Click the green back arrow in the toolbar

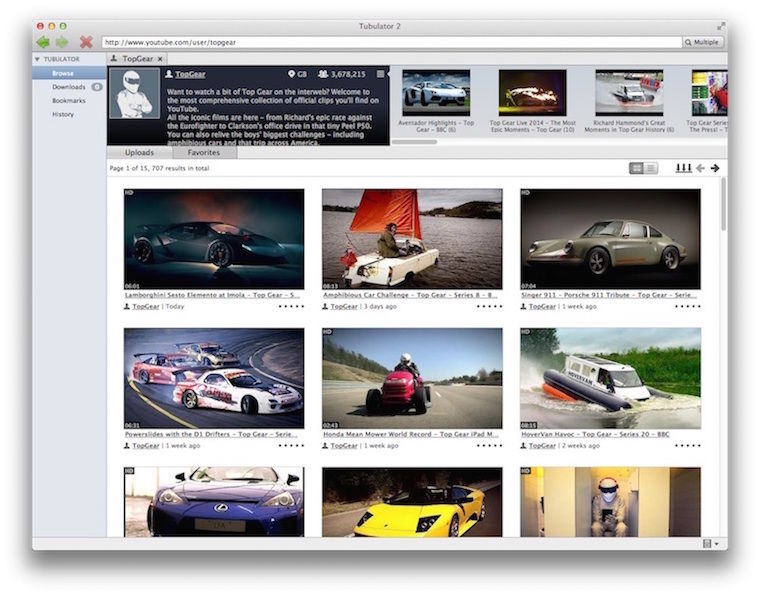coord(43,42)
